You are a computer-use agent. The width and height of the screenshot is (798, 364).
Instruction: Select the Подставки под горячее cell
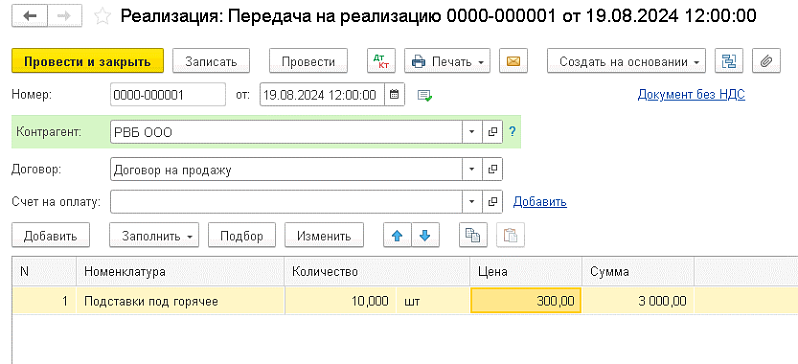[x=180, y=301]
